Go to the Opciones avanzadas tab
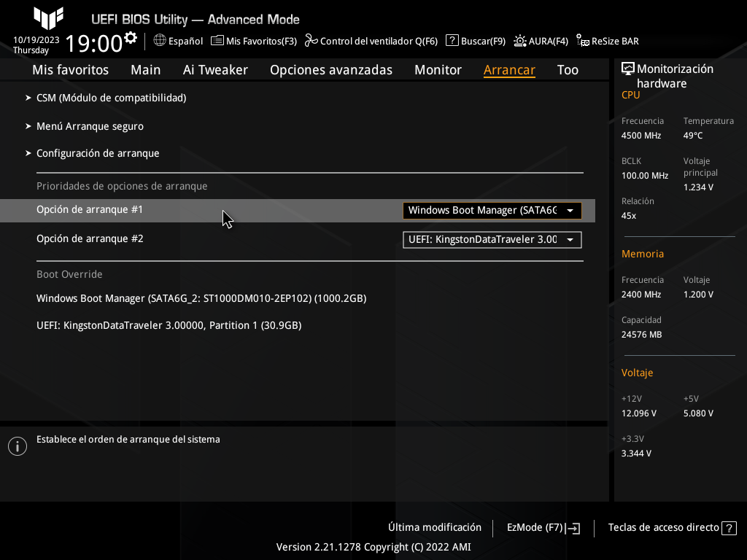The image size is (747, 560). click(330, 70)
